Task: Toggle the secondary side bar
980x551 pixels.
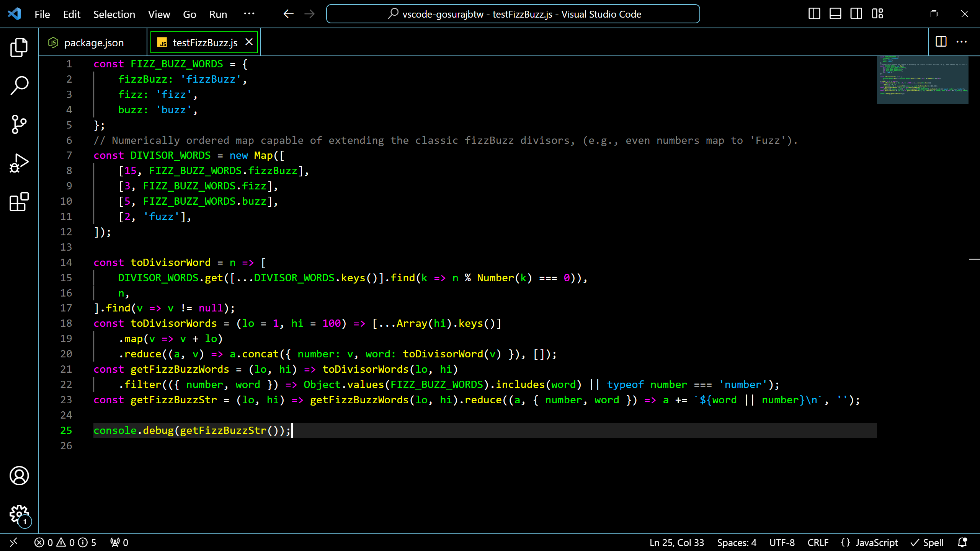Action: (856, 14)
